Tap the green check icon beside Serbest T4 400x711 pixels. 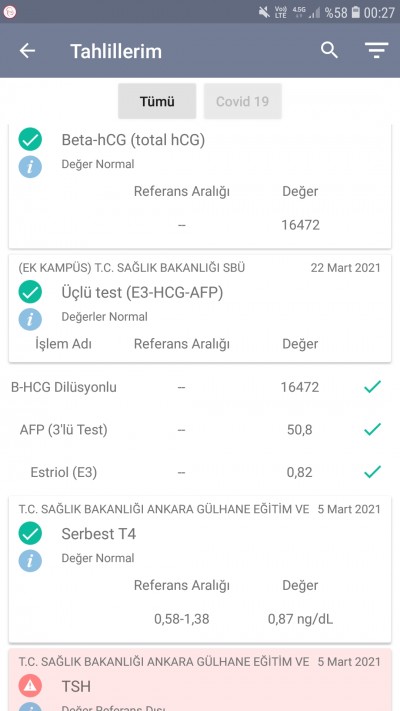[30, 533]
